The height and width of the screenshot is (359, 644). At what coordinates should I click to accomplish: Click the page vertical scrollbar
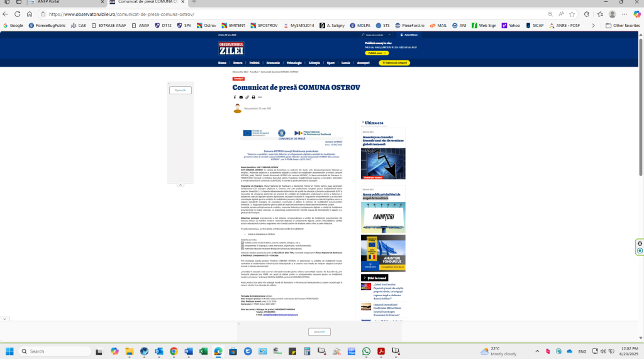641,107
